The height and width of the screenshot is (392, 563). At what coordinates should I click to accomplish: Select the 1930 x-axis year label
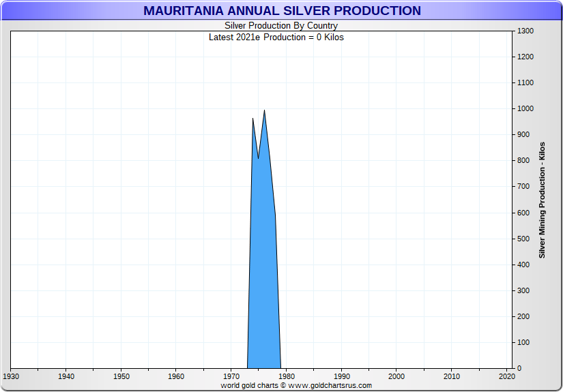[x=11, y=376]
